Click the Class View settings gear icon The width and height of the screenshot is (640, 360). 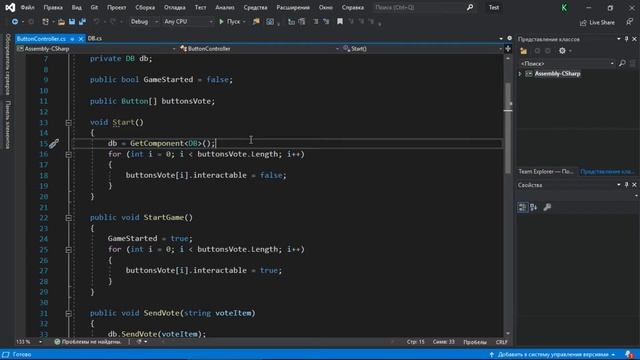point(562,51)
